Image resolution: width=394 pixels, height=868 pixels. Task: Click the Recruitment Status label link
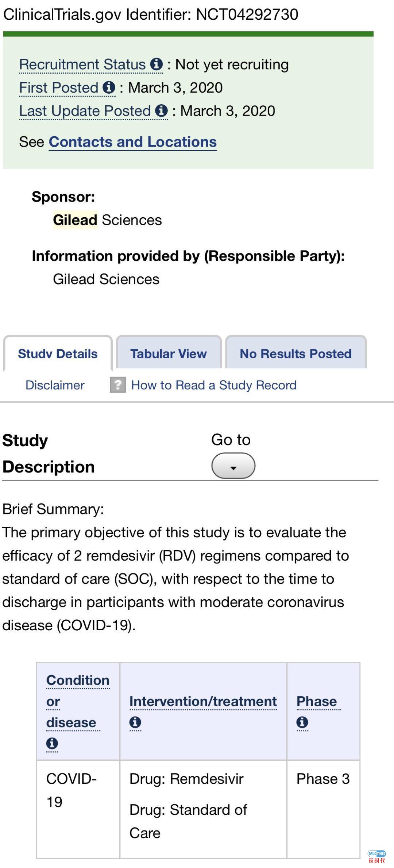tap(82, 65)
